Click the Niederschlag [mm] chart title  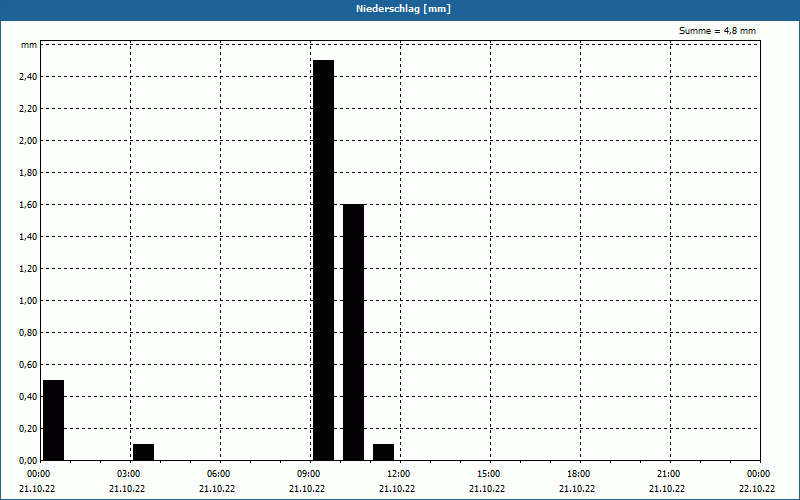pyautogui.click(x=403, y=9)
